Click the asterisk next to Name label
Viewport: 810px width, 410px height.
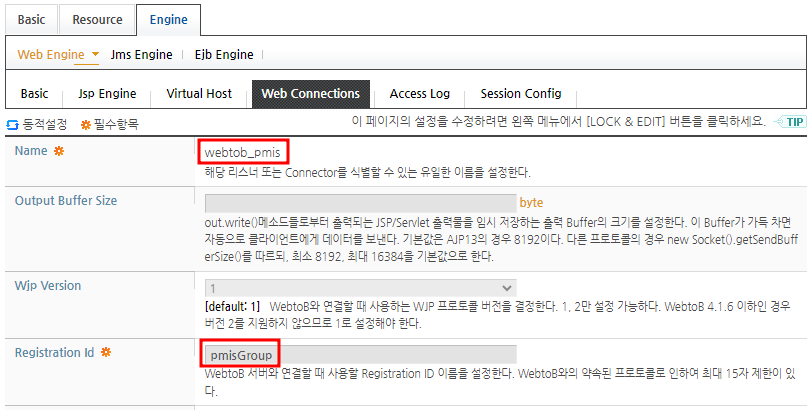59,151
